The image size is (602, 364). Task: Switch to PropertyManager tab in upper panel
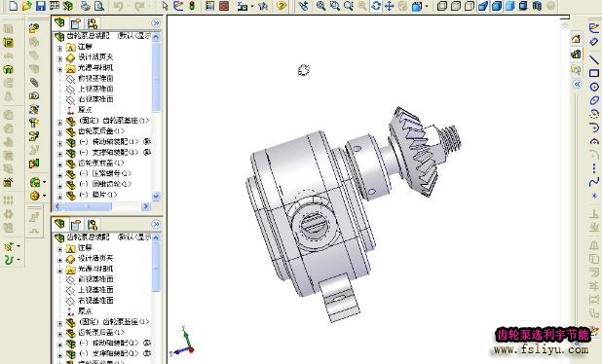pos(76,23)
